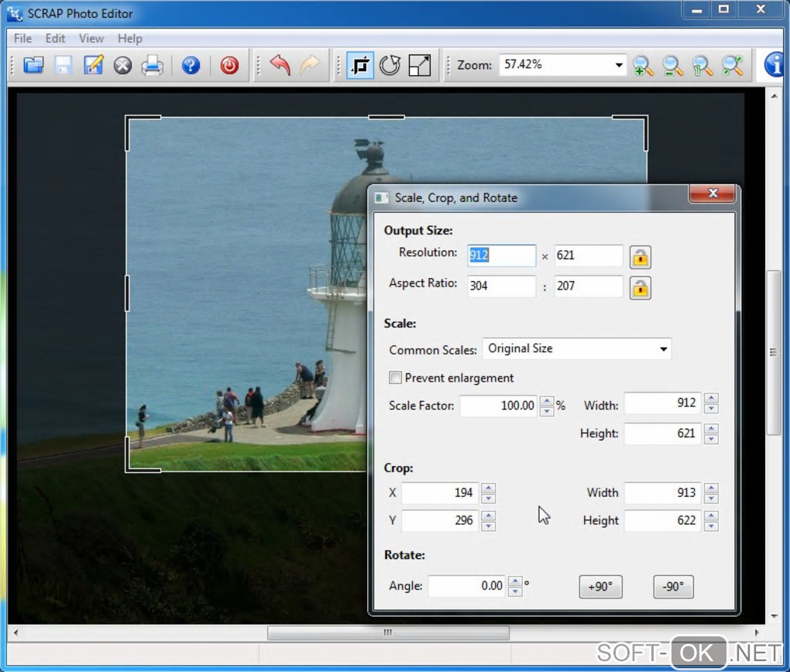The image size is (790, 672).
Task: Click the Crop X input field
Action: point(439,492)
